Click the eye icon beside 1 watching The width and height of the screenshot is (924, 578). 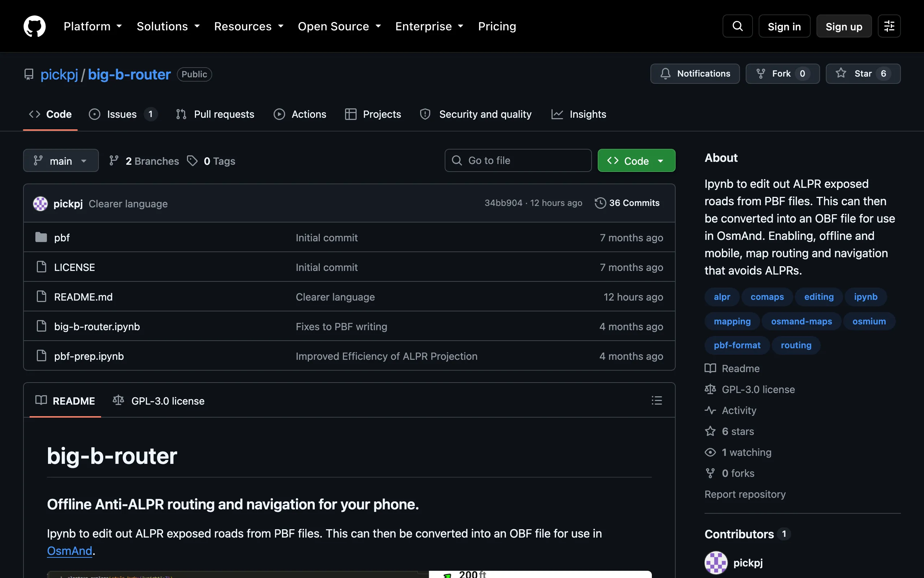pyautogui.click(x=710, y=452)
